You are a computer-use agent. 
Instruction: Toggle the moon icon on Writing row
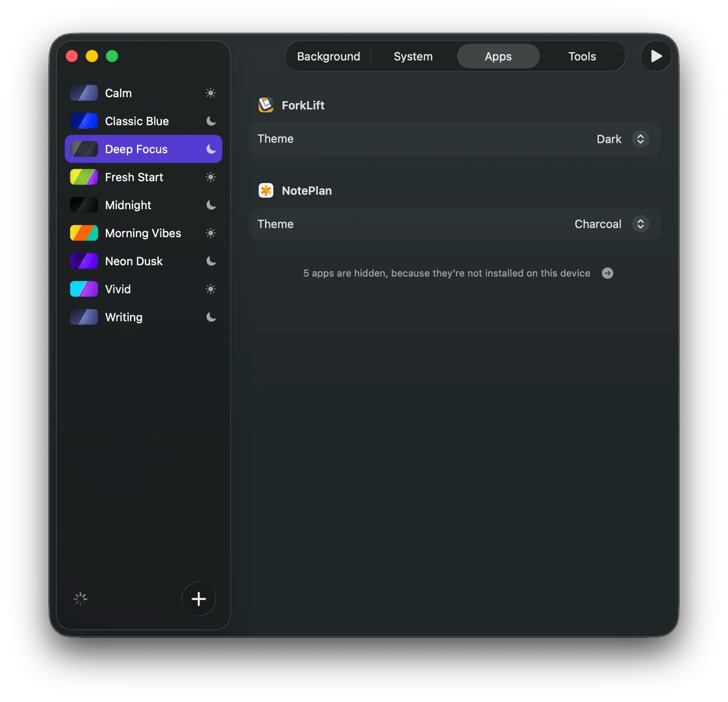coord(211,317)
